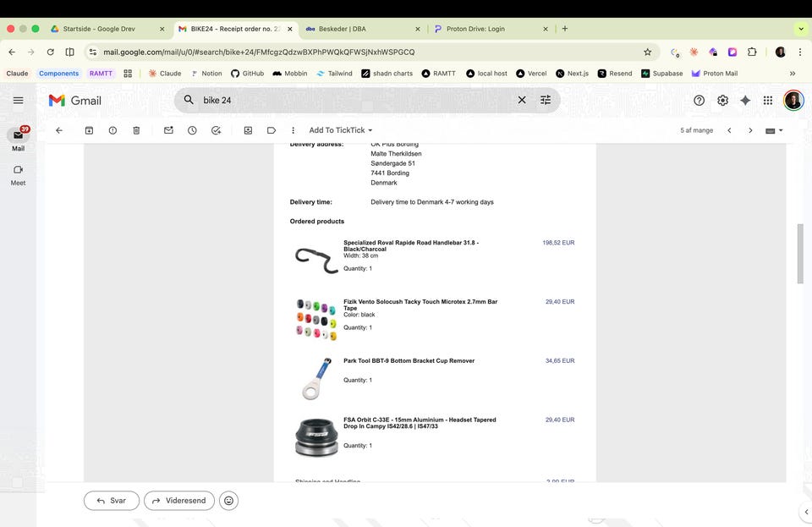Move email to another folder
The height and width of the screenshot is (527, 812).
[248, 130]
